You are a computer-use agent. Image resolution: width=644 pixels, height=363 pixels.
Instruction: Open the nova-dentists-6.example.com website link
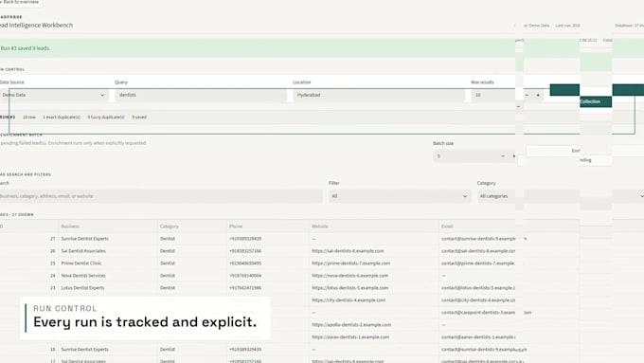[x=349, y=276]
